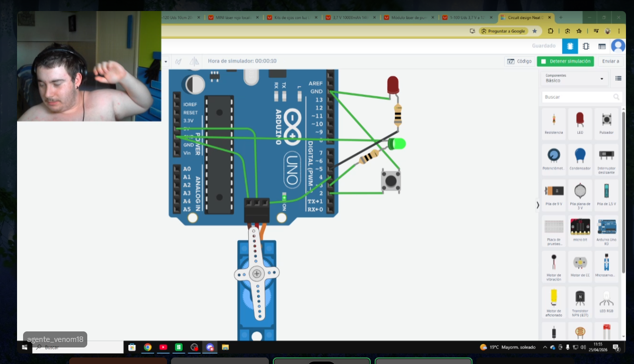Open Chrome from the Windows taskbar

pyautogui.click(x=147, y=347)
